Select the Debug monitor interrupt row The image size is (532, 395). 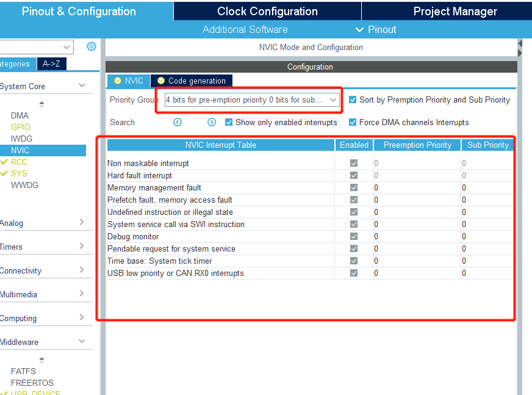[x=310, y=236]
